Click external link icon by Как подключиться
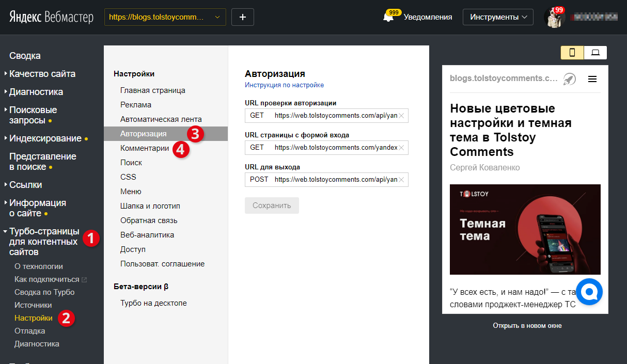 click(85, 280)
